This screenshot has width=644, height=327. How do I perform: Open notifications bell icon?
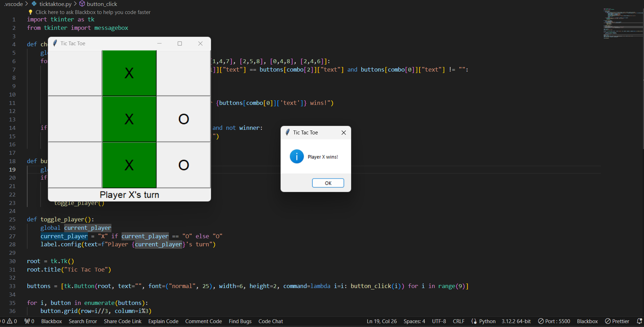point(639,321)
